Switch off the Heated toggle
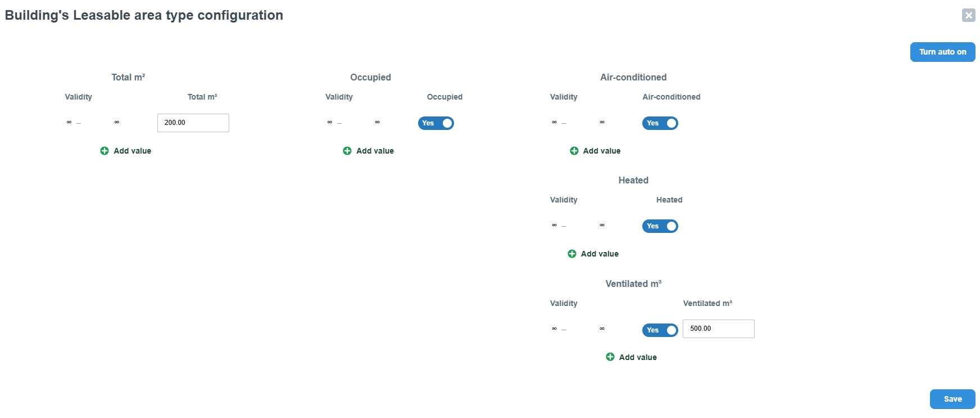This screenshot has width=980, height=418. pyautogui.click(x=660, y=226)
